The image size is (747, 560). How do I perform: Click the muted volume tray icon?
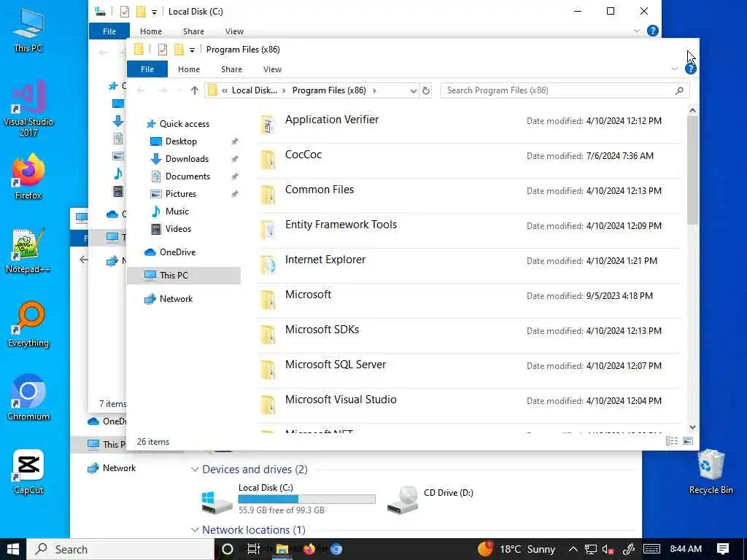(608, 550)
